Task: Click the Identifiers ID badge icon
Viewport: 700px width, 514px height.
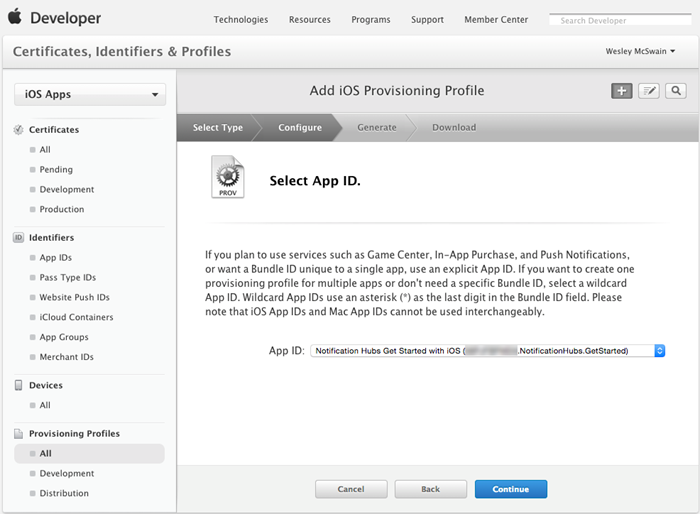Action: [18, 238]
